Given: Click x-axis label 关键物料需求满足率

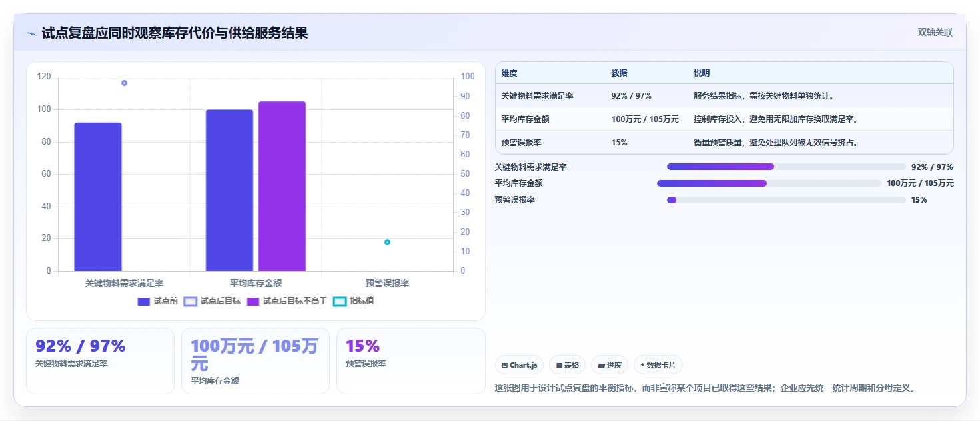Looking at the screenshot, I should click(124, 283).
